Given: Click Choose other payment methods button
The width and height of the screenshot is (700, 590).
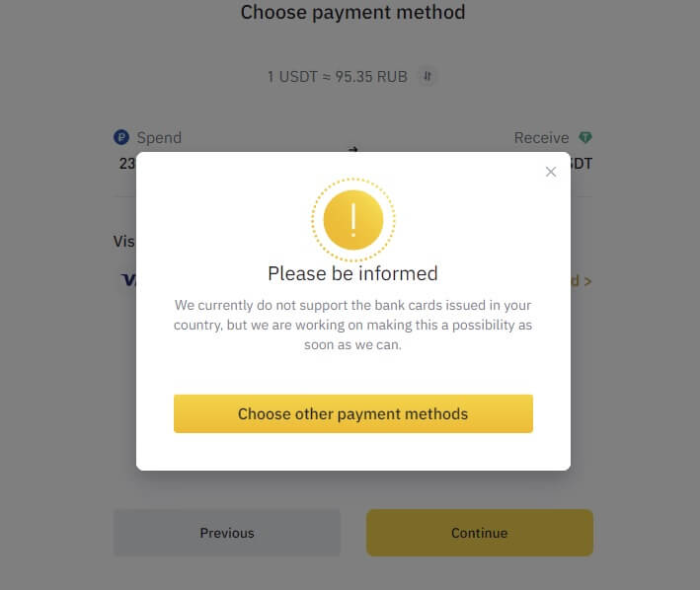Looking at the screenshot, I should (x=352, y=413).
